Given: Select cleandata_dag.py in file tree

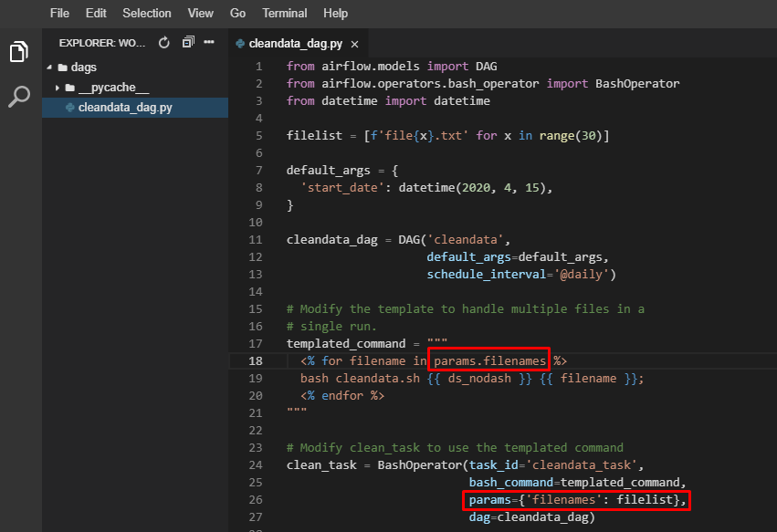Looking at the screenshot, I should (135, 108).
